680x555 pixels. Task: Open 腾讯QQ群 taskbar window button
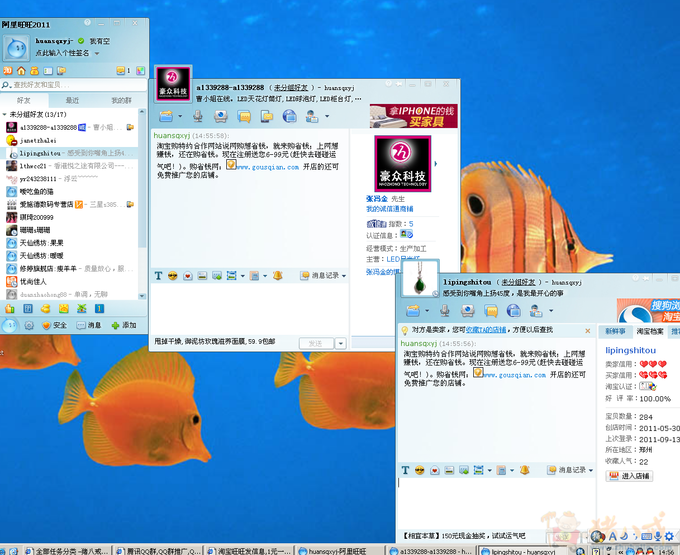157,551
